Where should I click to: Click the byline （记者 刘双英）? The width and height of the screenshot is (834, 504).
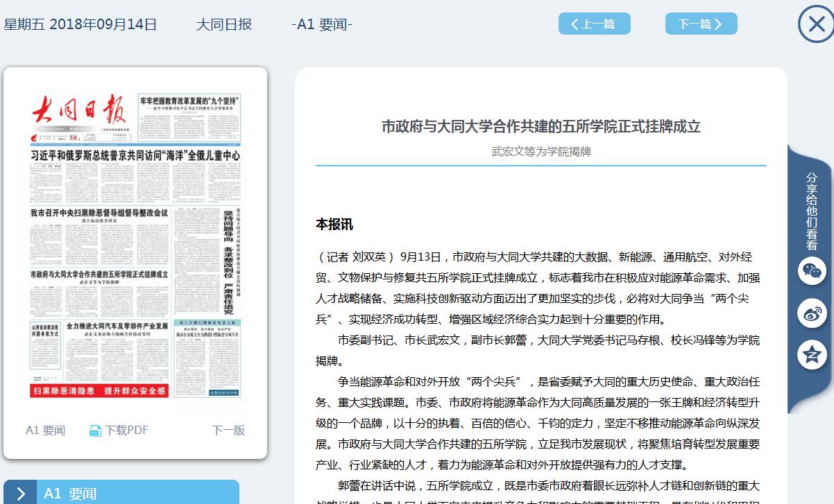[x=356, y=257]
